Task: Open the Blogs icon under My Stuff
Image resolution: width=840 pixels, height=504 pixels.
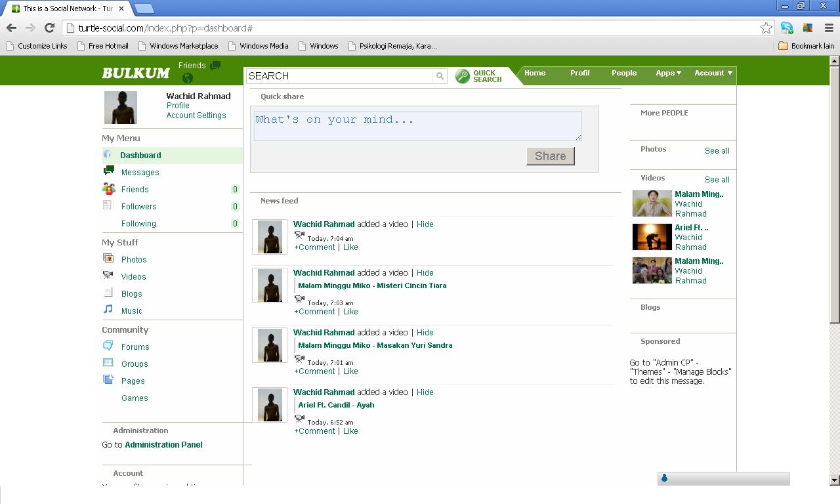Action: (109, 293)
